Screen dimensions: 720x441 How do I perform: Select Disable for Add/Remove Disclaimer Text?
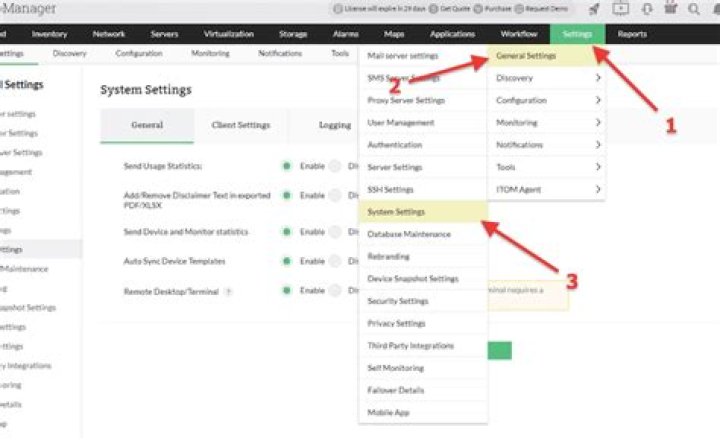pos(336,195)
